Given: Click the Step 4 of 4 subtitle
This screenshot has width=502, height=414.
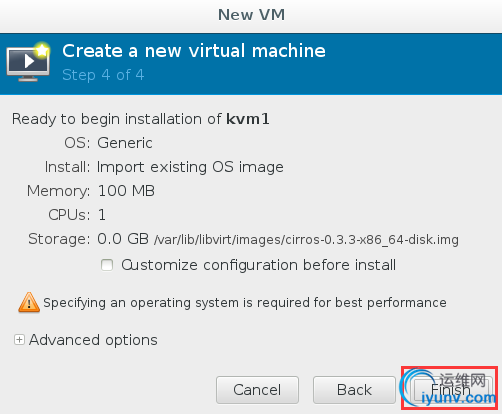Looking at the screenshot, I should point(103,75).
